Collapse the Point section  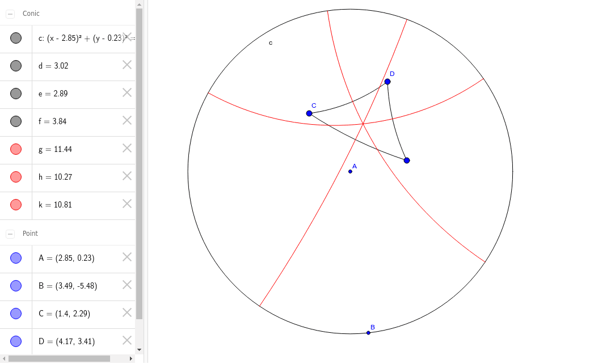click(9, 233)
